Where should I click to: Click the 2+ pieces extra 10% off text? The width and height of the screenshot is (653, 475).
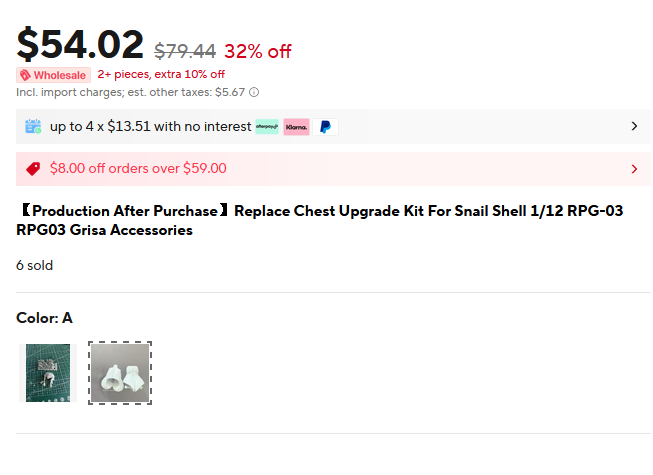click(161, 74)
